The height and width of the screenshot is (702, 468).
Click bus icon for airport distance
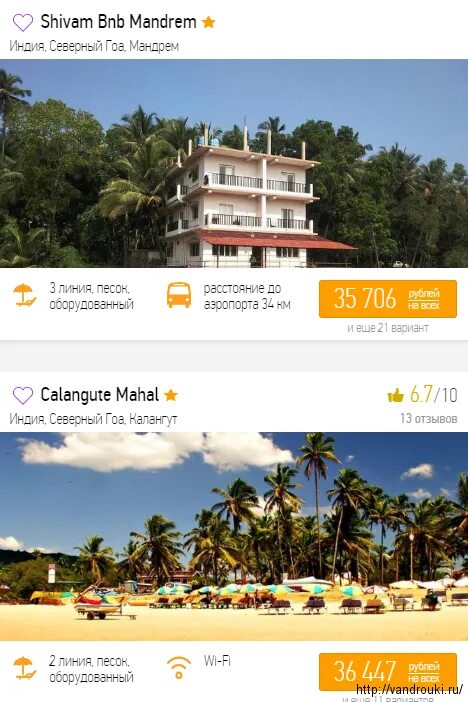[179, 295]
